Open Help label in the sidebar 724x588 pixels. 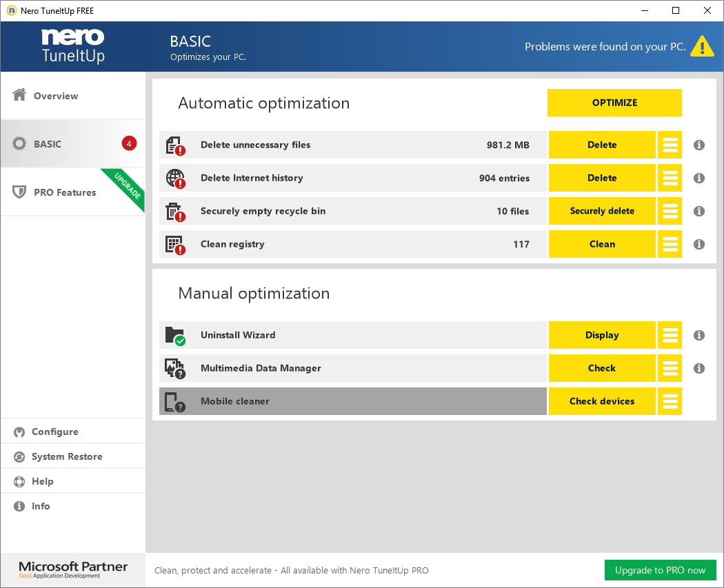tap(43, 481)
